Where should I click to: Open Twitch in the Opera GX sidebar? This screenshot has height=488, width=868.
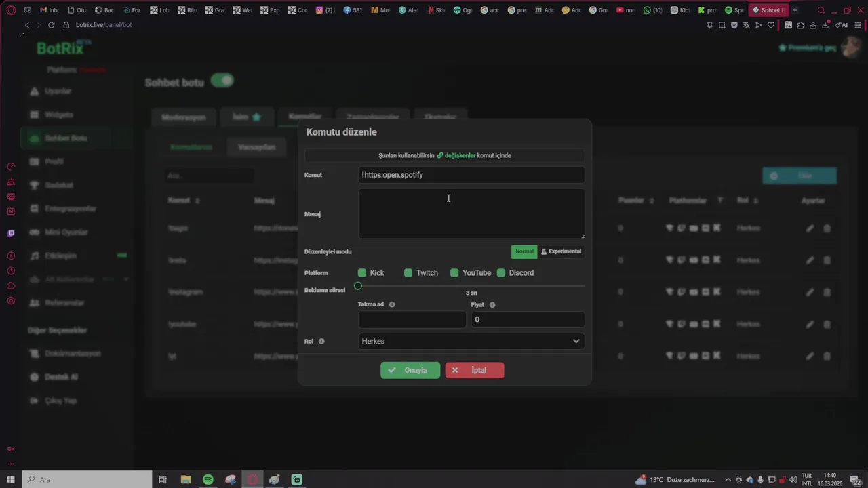coord(11,234)
